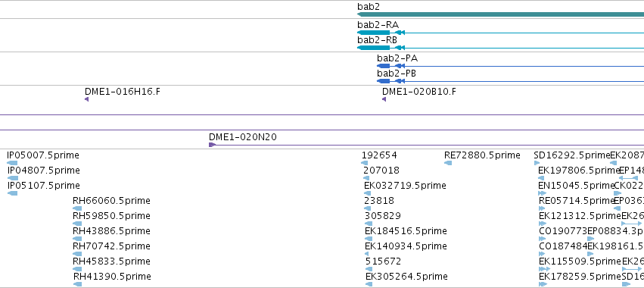644x288 pixels.
Task: Select the EK305264.5prime EST label
Action: [406, 277]
